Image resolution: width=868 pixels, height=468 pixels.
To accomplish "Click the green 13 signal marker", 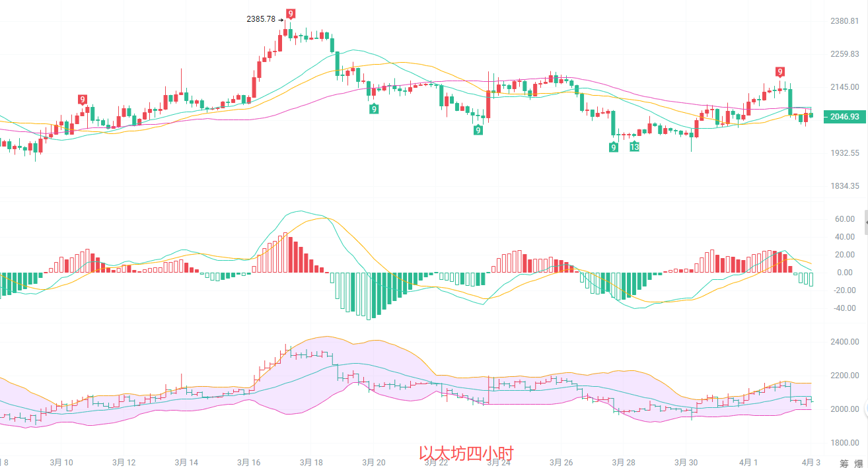I will click(634, 147).
